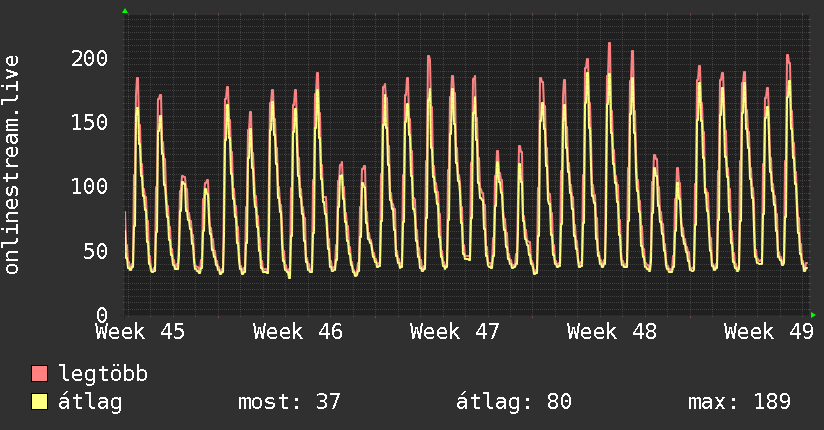Click the pink legtöbb legend swatch
This screenshot has width=824, height=430.
39,373
